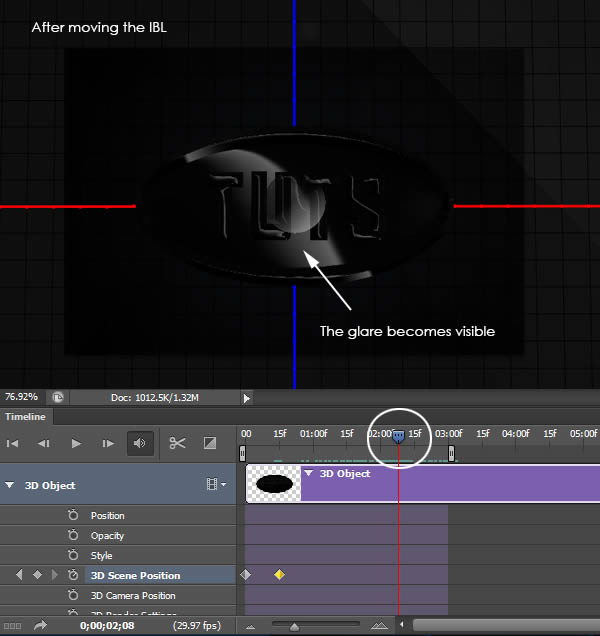The height and width of the screenshot is (636, 600).
Task: Toggle audio playback speaker button
Action: coord(140,443)
